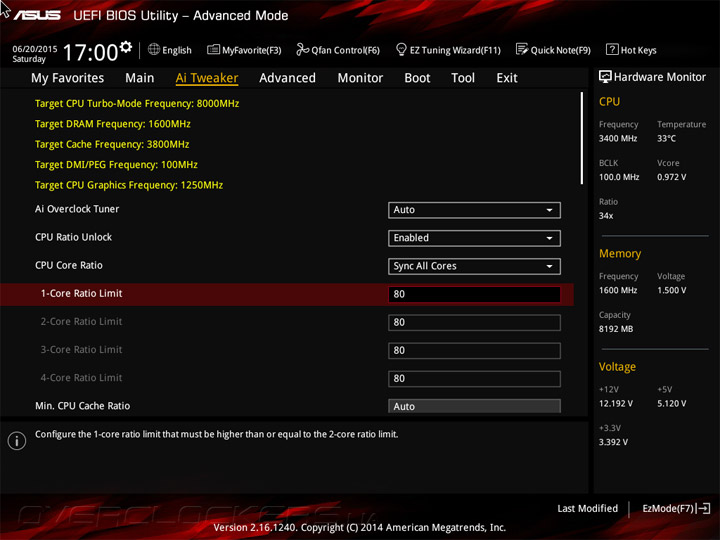Open the Ai Overclock Tuner dropdown

pyautogui.click(x=474, y=210)
